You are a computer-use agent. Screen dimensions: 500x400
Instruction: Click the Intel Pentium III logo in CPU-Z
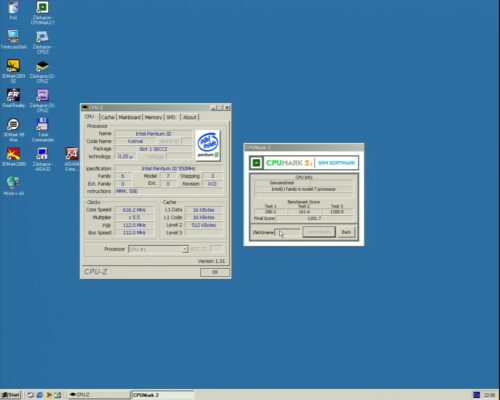pyautogui.click(x=208, y=145)
